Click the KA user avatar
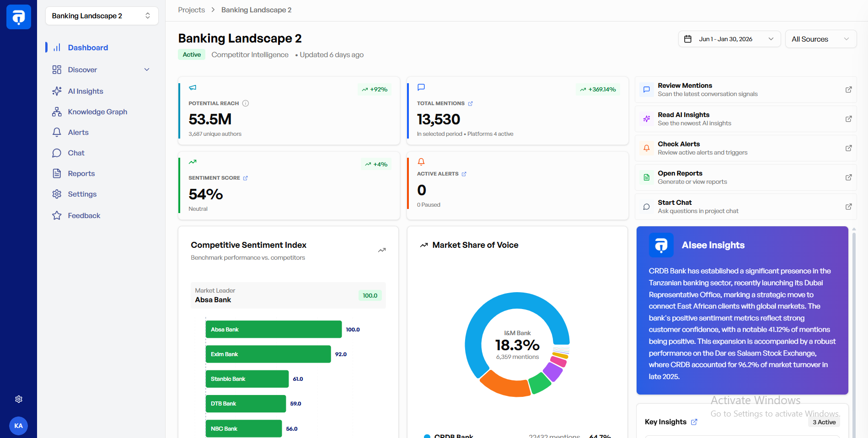The image size is (868, 438). 19,426
